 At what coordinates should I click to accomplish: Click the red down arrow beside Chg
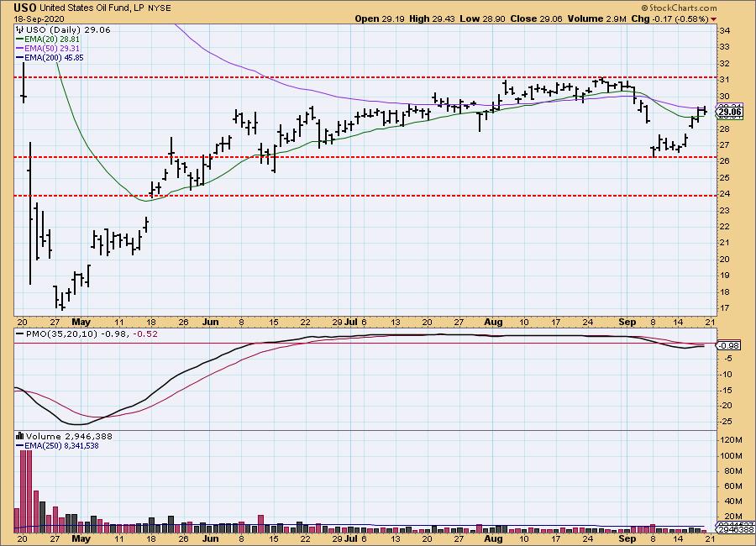pyautogui.click(x=713, y=19)
